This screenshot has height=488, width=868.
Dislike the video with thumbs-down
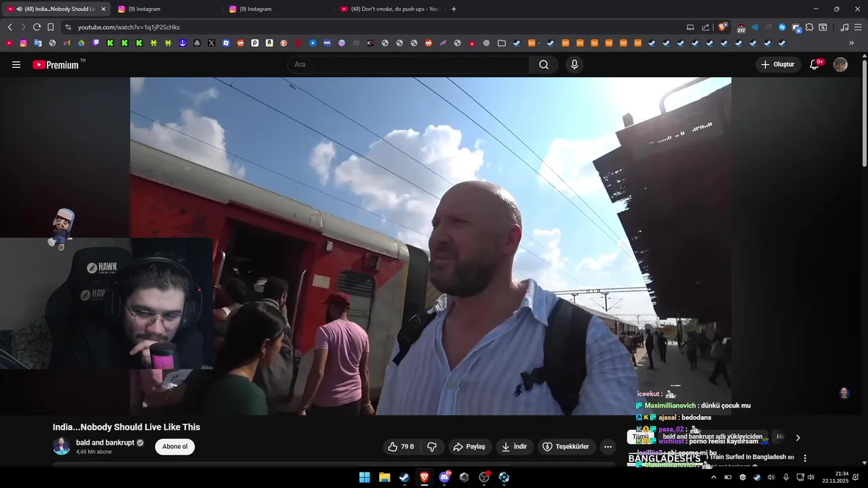click(x=432, y=447)
